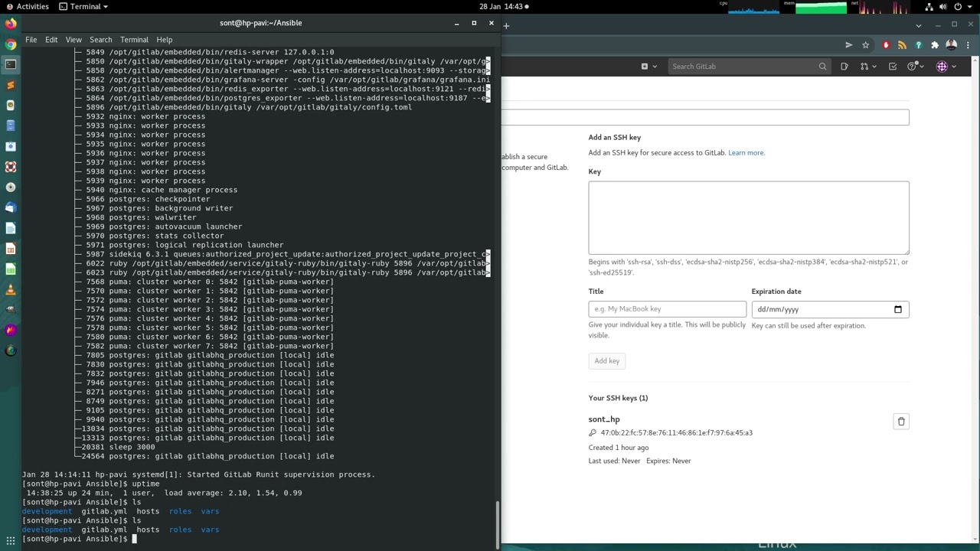Open the system menu arrow in top bar
This screenshot has width=980, height=551.
coord(969,6)
